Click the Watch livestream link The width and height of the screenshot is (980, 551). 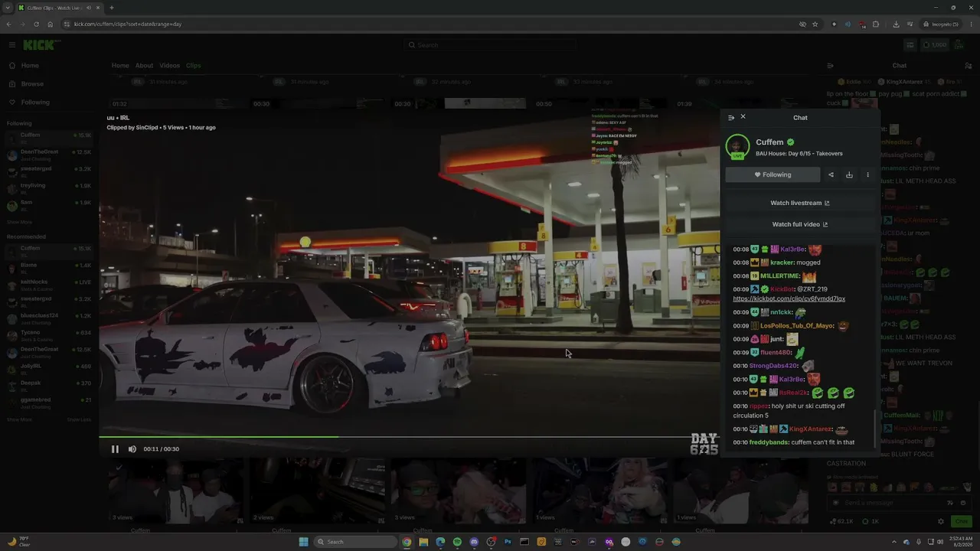[800, 203]
